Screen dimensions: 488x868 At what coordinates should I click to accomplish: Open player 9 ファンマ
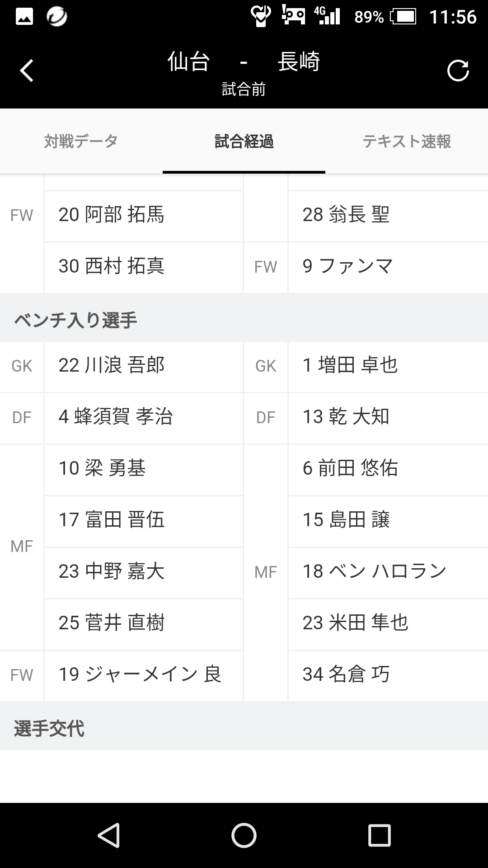click(x=388, y=267)
